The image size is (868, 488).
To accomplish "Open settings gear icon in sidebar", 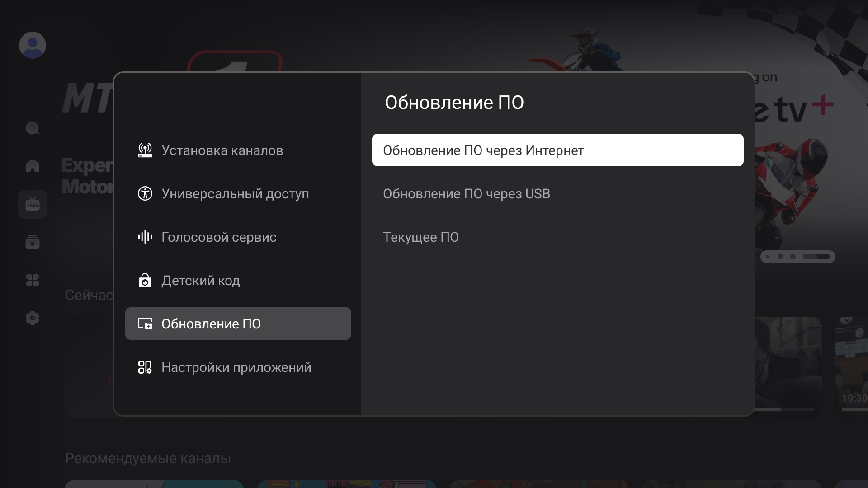I will 32,318.
